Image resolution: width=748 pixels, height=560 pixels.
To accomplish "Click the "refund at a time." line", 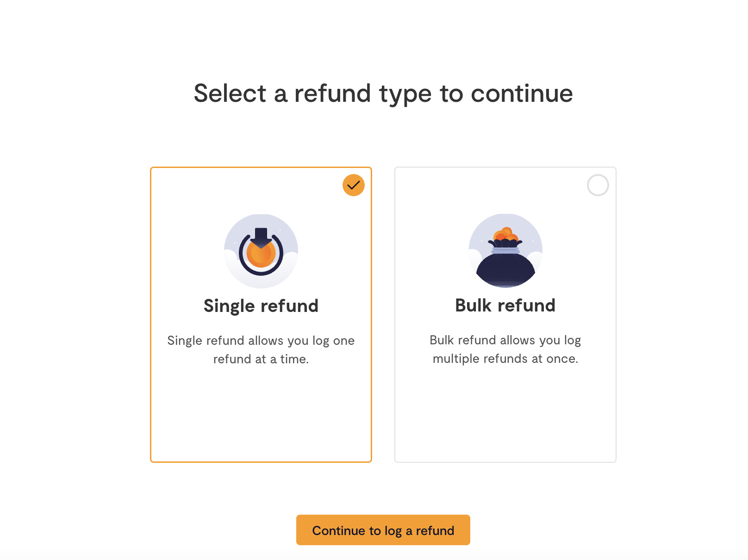I will tap(261, 359).
